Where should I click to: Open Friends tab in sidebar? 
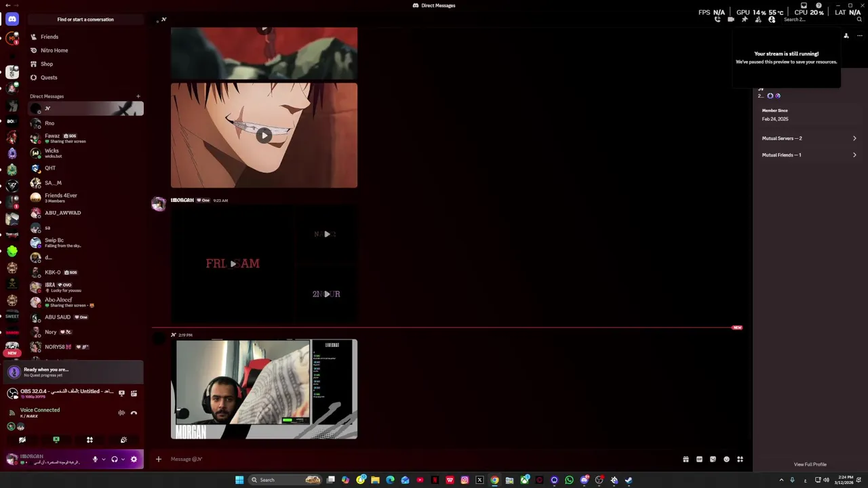[85, 37]
